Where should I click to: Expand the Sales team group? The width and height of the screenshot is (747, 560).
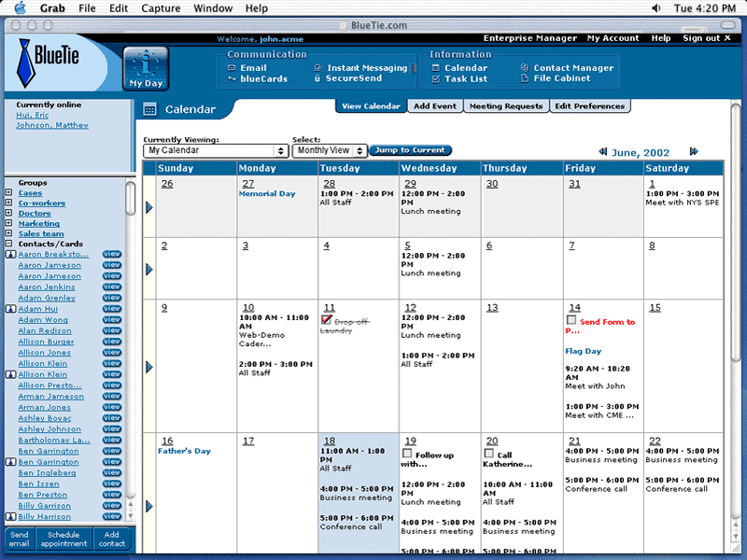(x=8, y=233)
